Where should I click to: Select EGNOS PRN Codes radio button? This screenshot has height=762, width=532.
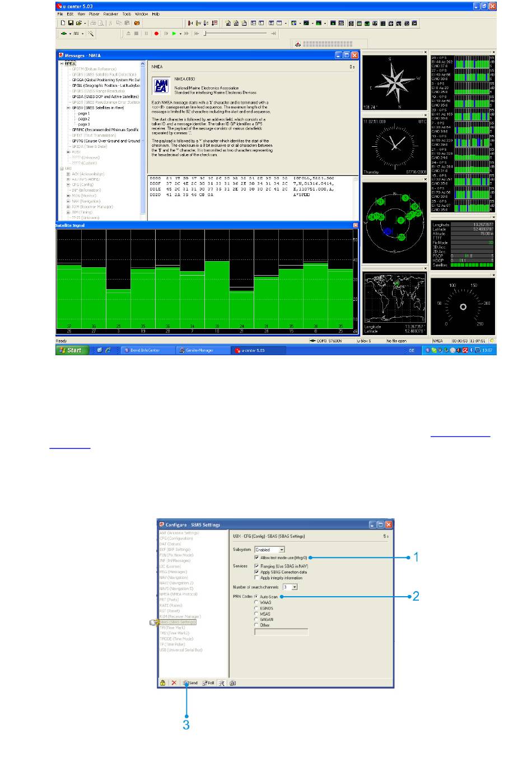(x=256, y=608)
